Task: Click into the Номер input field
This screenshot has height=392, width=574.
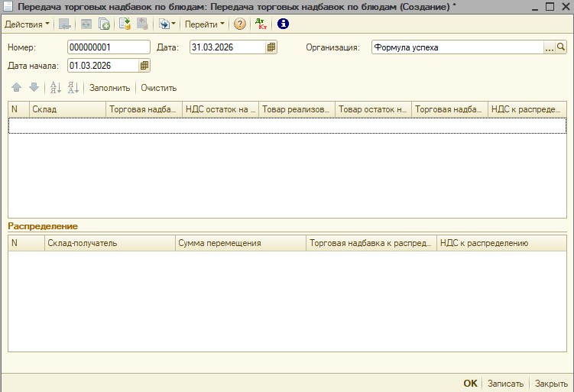Action: point(109,47)
